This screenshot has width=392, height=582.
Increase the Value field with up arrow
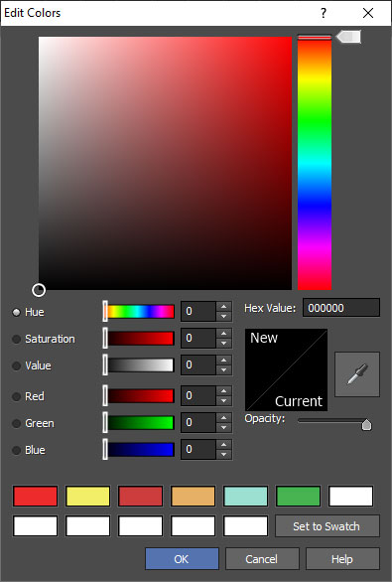223,361
